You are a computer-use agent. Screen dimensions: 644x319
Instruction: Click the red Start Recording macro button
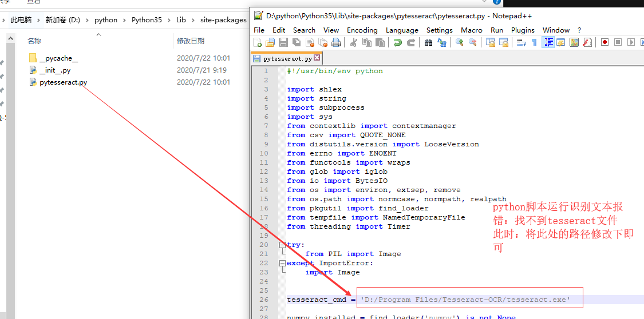pos(605,42)
